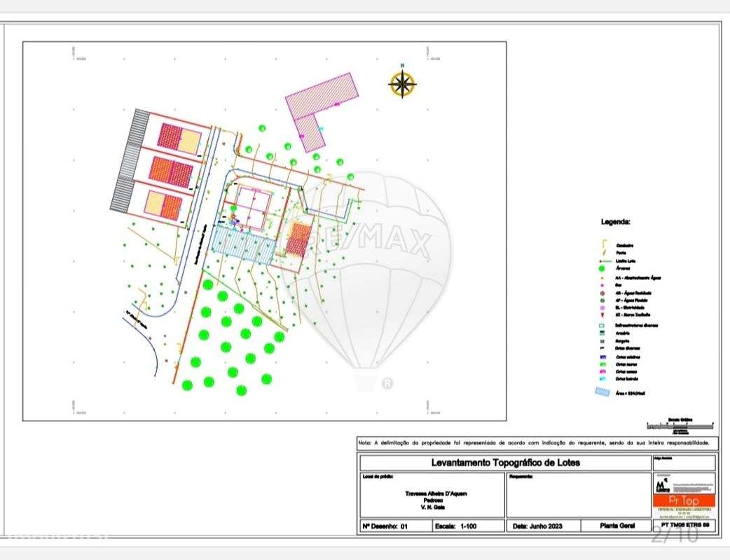
Task: Click the green tree symbol in the legend
Action: pos(602,268)
